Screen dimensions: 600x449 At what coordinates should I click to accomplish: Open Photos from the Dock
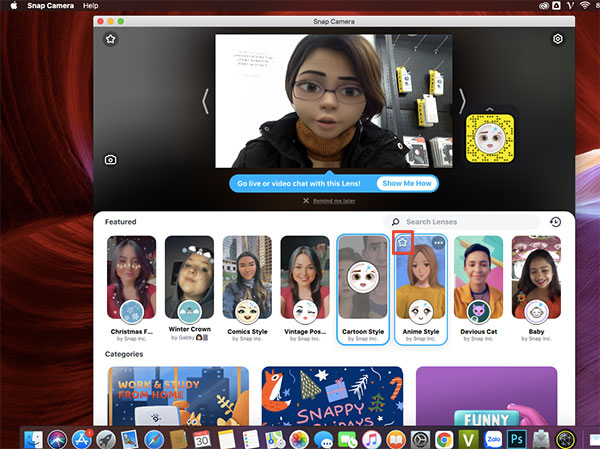coord(299,439)
